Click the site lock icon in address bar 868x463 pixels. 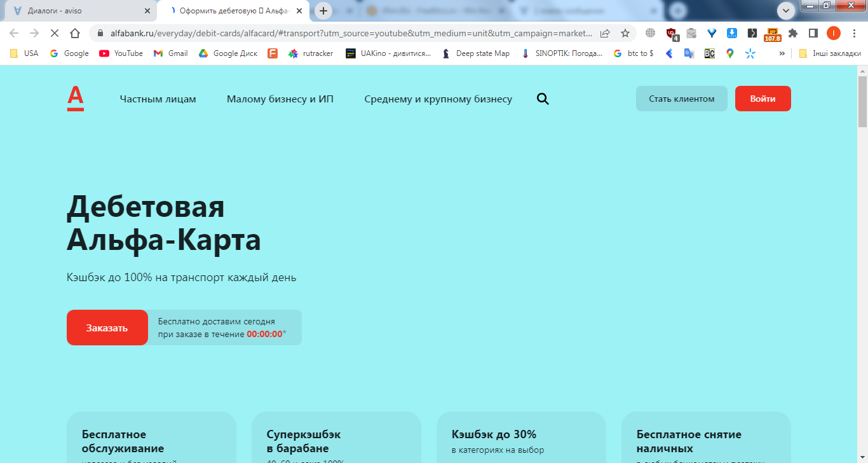click(x=99, y=33)
